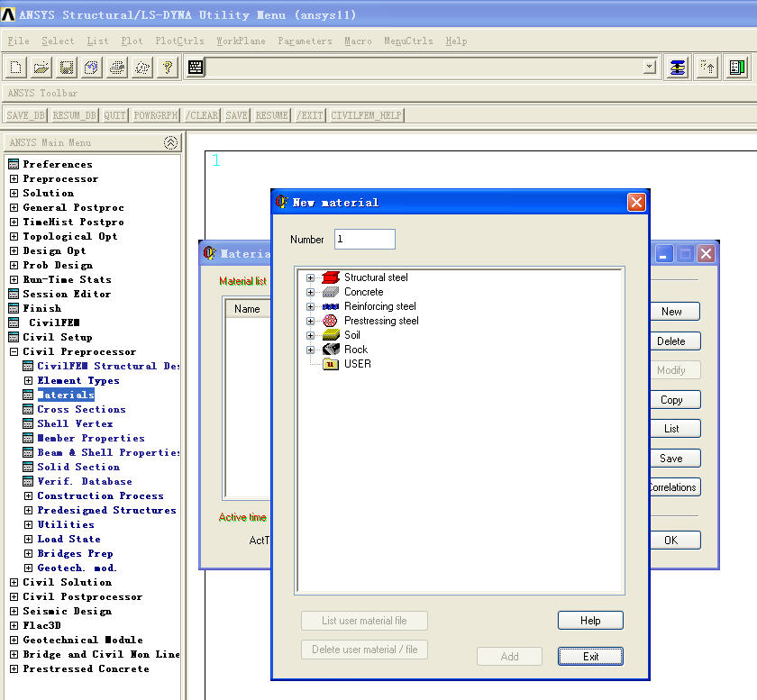Open the MenuCtrls menu
The width and height of the screenshot is (757, 700).
tap(408, 41)
